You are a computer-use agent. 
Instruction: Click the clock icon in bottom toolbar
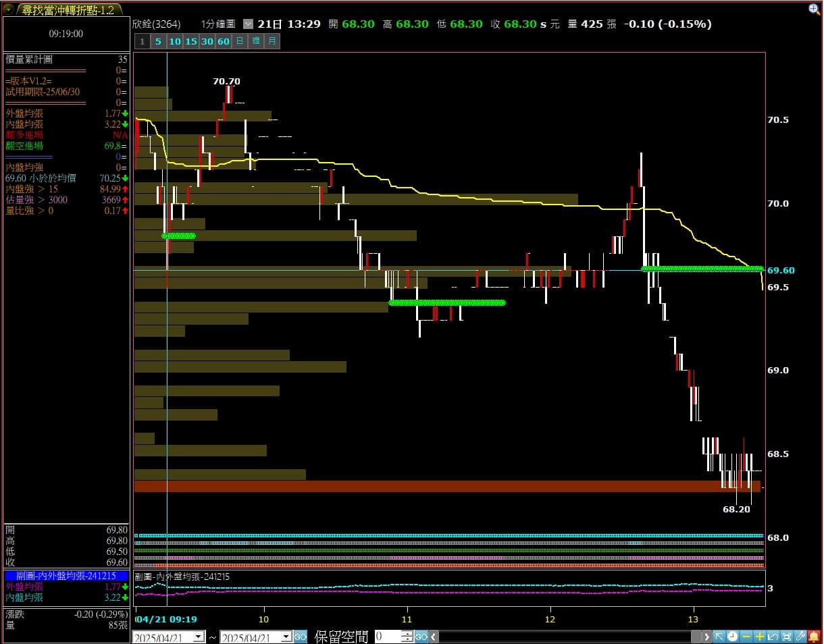(733, 637)
